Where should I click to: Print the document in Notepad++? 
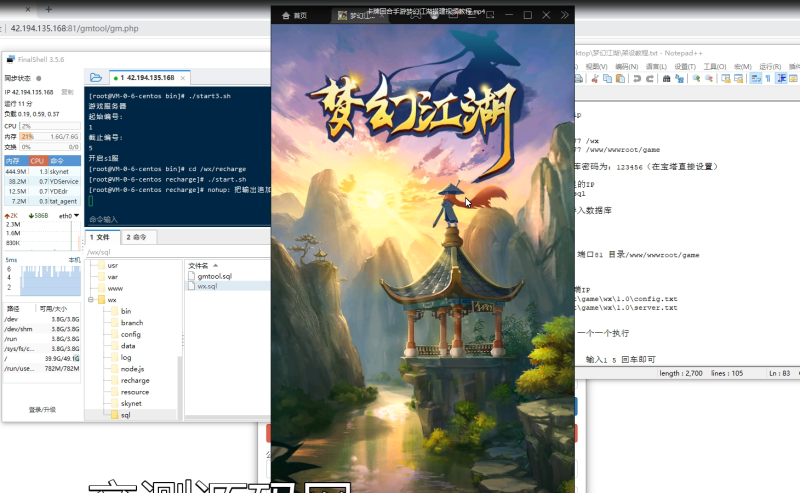click(x=579, y=79)
